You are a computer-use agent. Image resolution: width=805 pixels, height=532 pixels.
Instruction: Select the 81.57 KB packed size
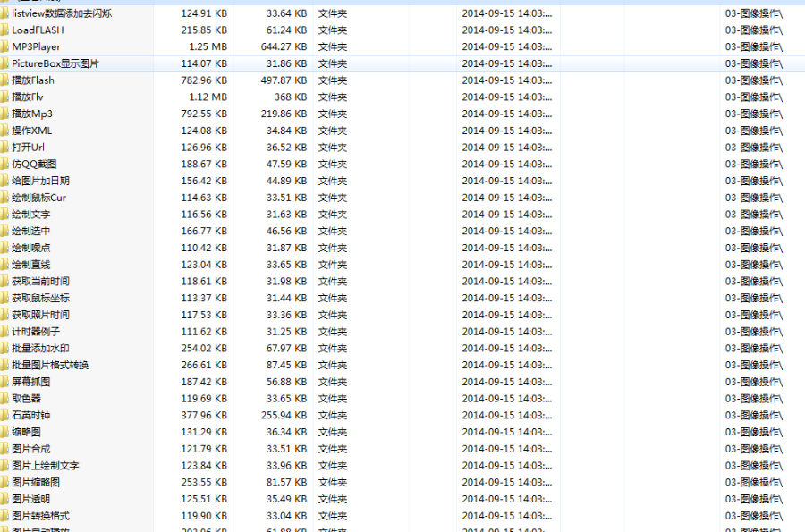(x=286, y=483)
